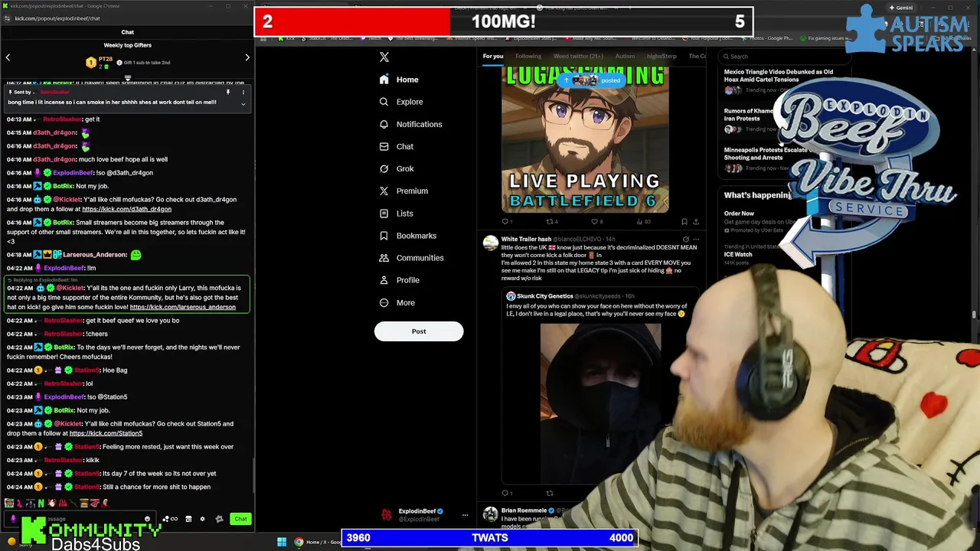Open More menu in X sidebar
Screen dimensions: 980x551
coord(397,303)
